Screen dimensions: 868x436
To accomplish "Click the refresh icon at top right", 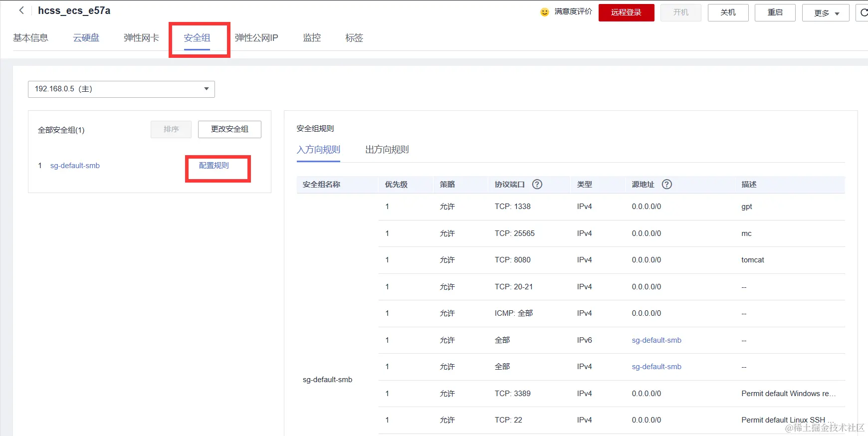I will [x=864, y=12].
